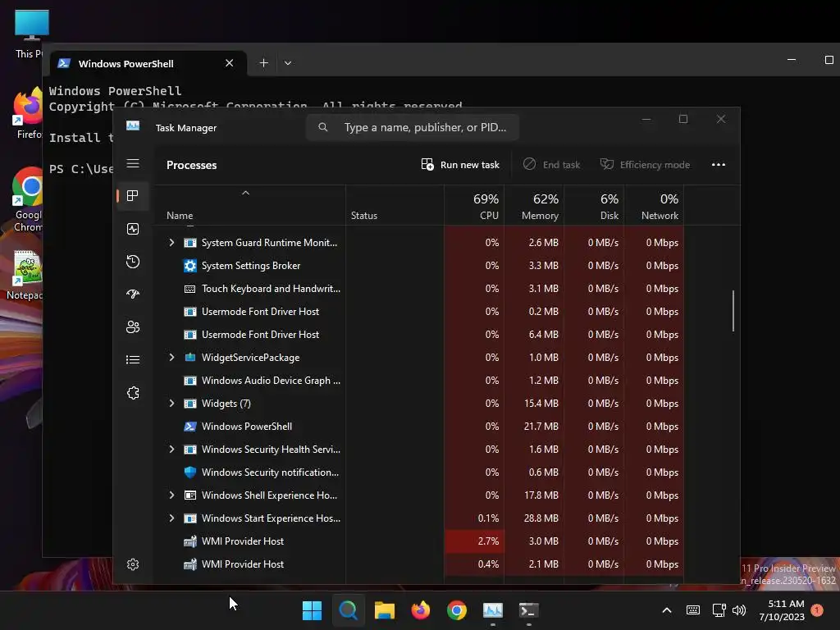
Task: Select Windows Audio Device Graph process
Action: tap(418, 381)
